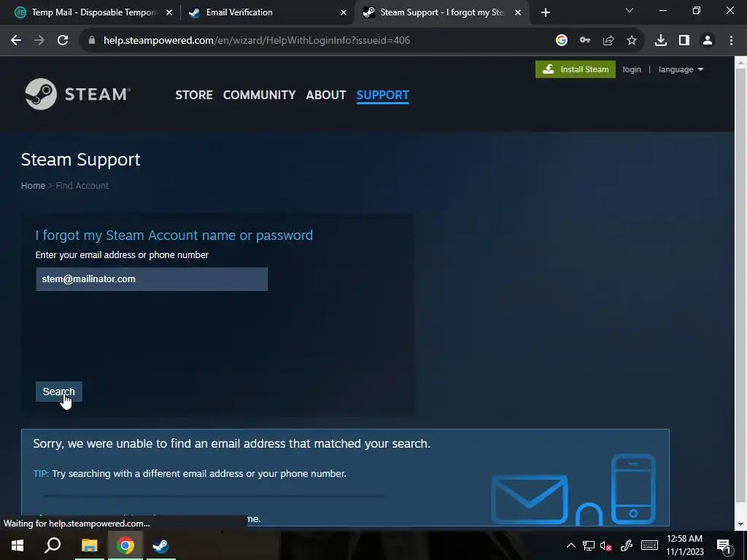
Task: Click the muted volume tray icon
Action: click(606, 545)
